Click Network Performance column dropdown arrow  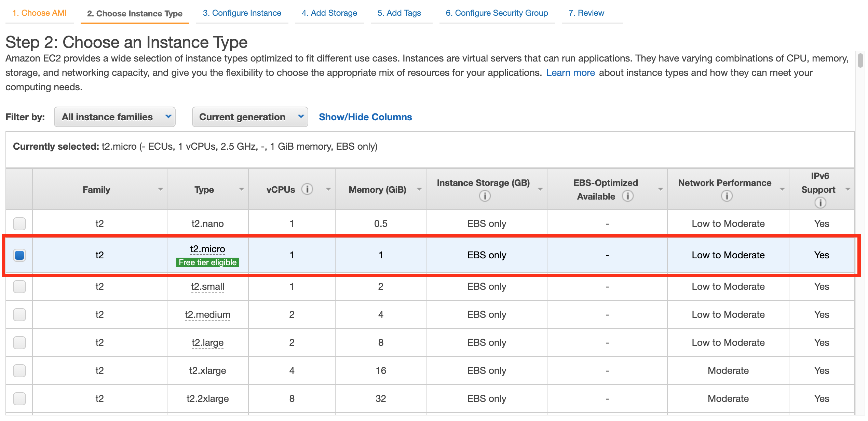pos(782,189)
